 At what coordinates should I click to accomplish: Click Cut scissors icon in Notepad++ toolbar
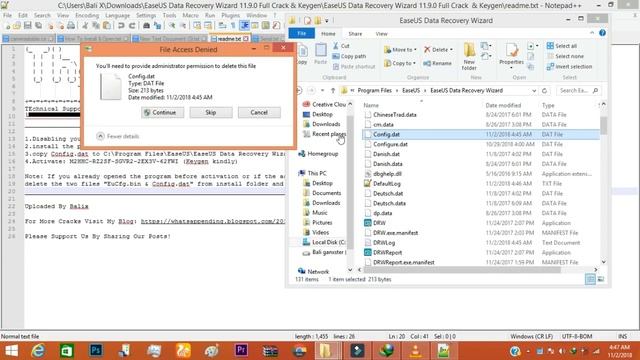click(x=85, y=26)
